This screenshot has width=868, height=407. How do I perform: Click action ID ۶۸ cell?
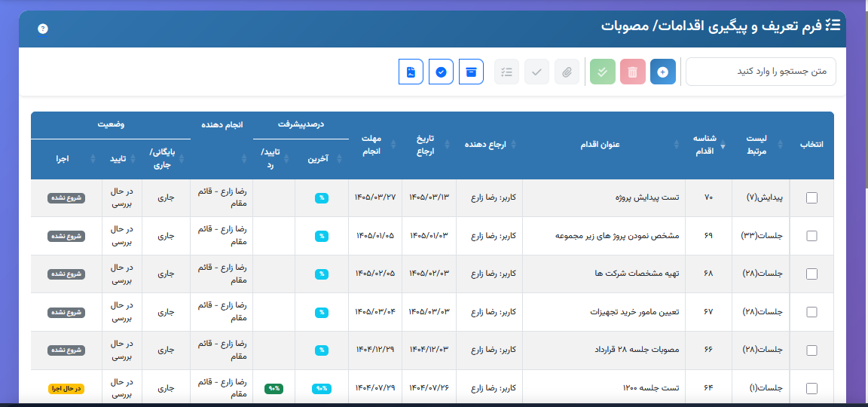[x=708, y=274]
